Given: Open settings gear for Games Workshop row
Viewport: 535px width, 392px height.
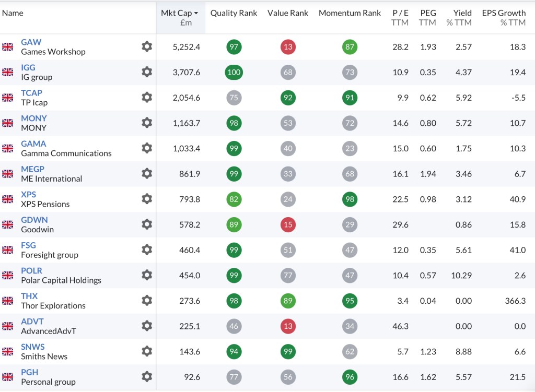Looking at the screenshot, I should point(147,46).
